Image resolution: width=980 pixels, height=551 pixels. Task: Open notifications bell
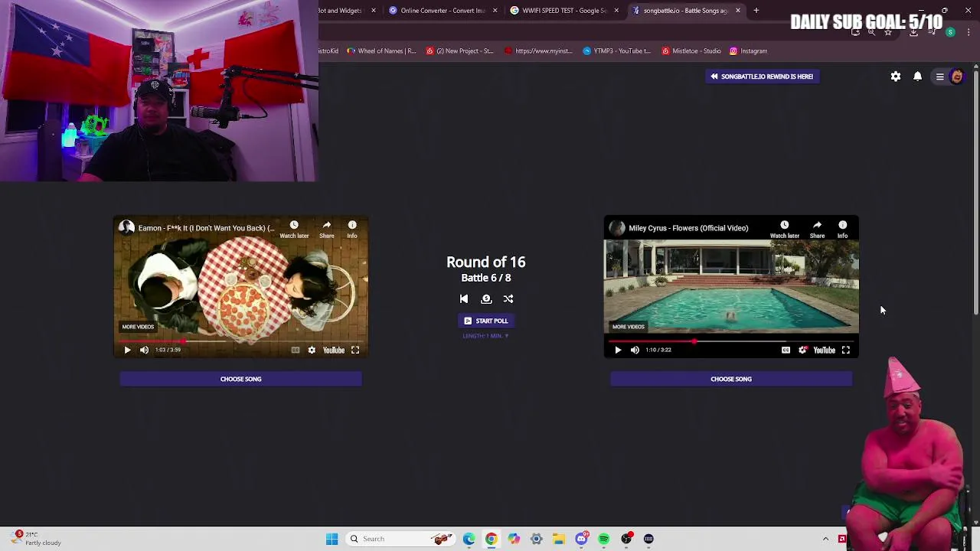tap(917, 77)
